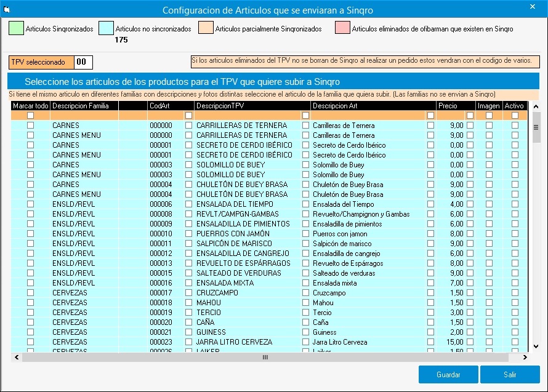Click the vertical scrollbar thumb
548x392 pixels.
[x=536, y=127]
